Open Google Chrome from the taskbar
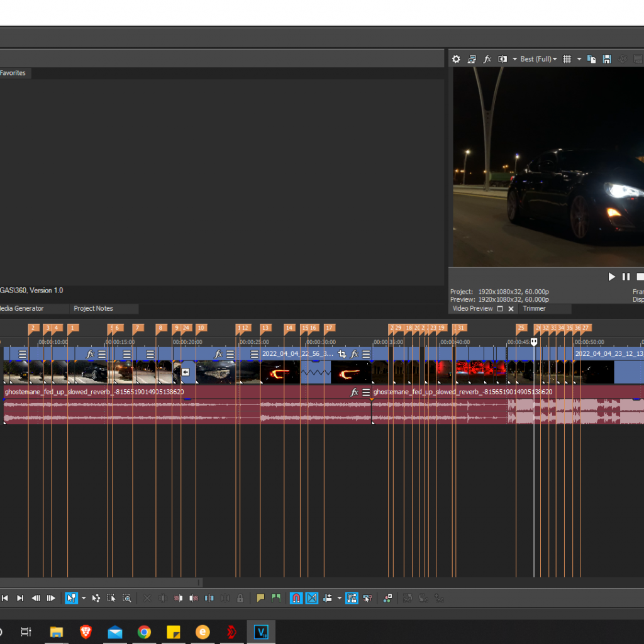This screenshot has height=644, width=644. (x=144, y=631)
